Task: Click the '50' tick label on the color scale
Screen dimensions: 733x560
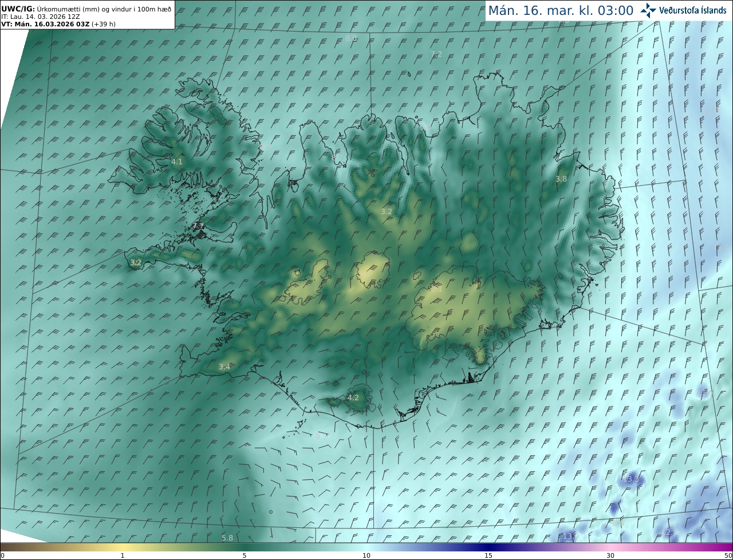Action: pos(728,555)
